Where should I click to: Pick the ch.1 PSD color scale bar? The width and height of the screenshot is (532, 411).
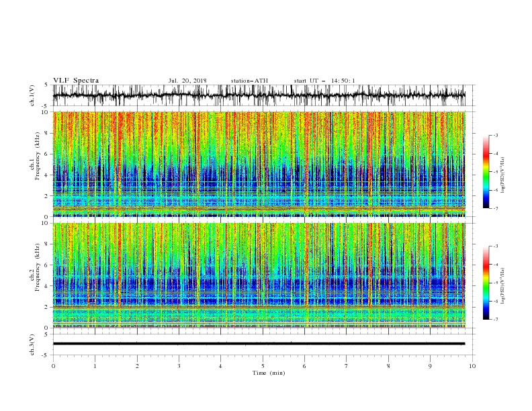tap(486, 172)
